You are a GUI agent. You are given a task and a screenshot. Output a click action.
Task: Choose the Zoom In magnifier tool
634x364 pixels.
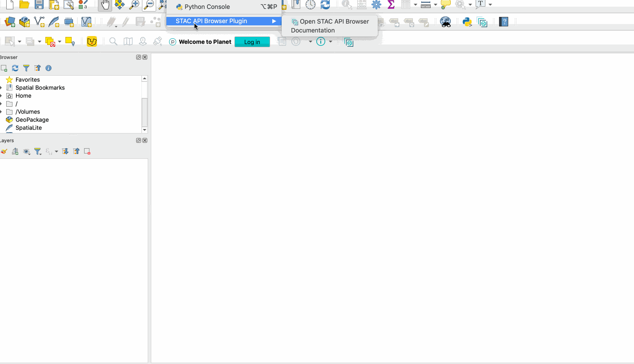(134, 5)
